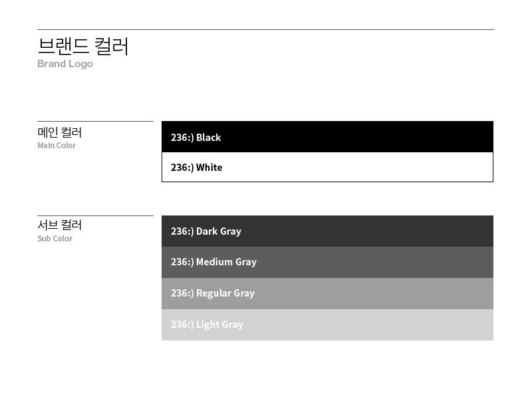Screen dimensions: 532x399
Task: Click the divider line above 서브 컬러
Action: point(95,215)
